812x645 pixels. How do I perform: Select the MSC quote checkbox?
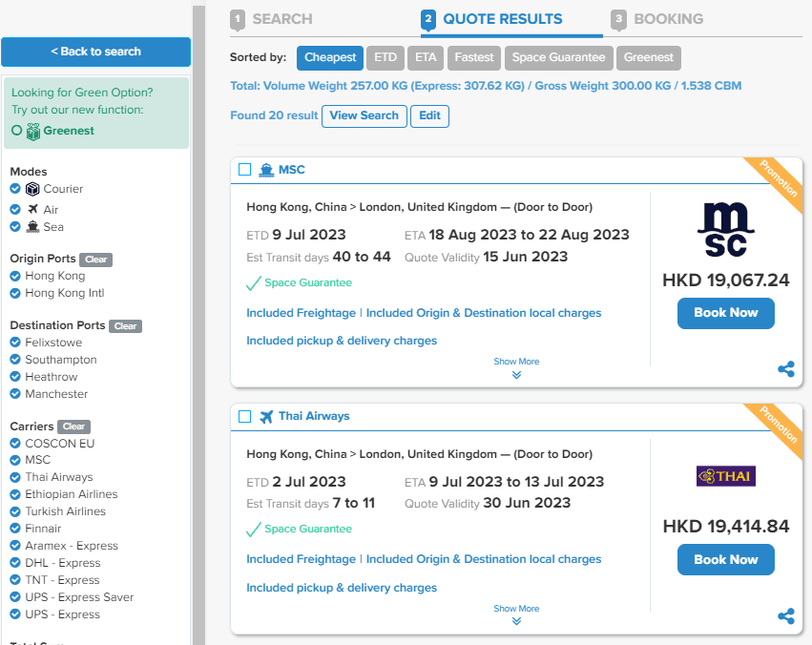tap(245, 170)
